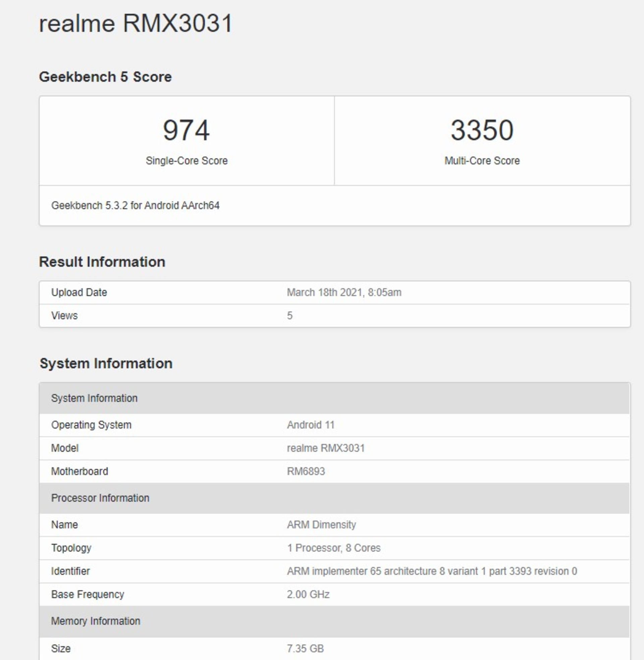Click the Views value 5
This screenshot has height=660, width=644.
click(290, 316)
